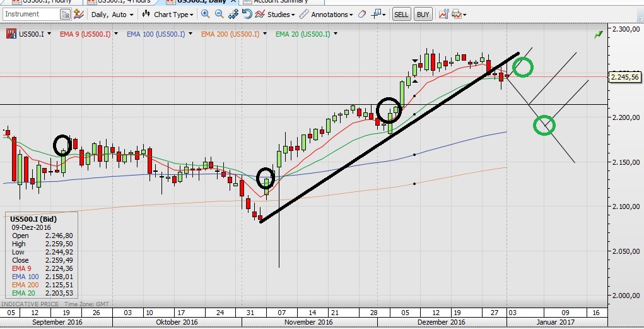Click the new chart icon with star
Image resolution: width=644 pixels, height=329 pixels.
click(x=78, y=15)
